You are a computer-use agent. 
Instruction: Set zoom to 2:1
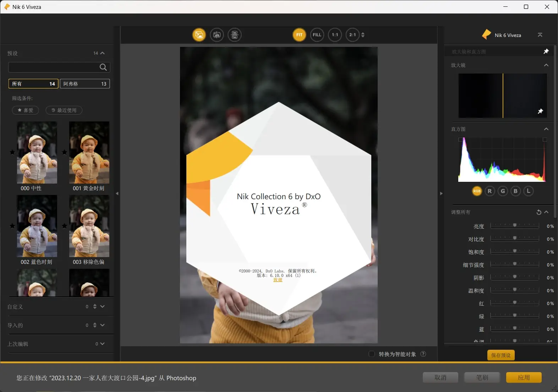(352, 35)
